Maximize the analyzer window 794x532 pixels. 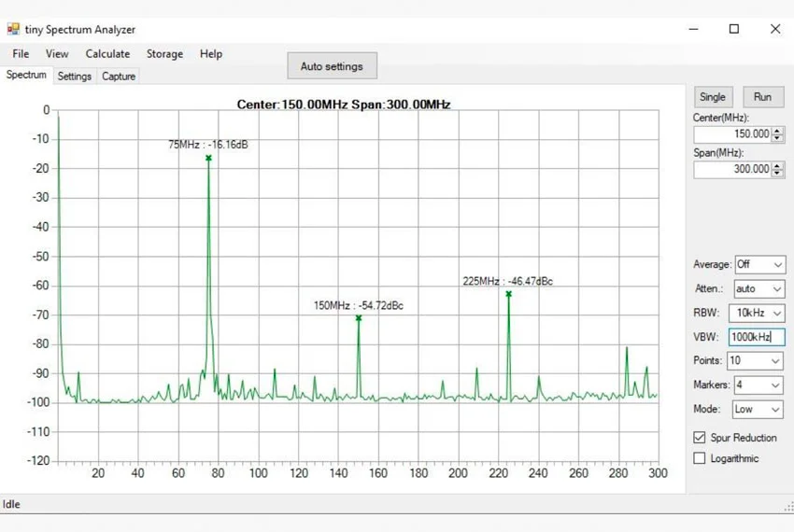click(734, 29)
